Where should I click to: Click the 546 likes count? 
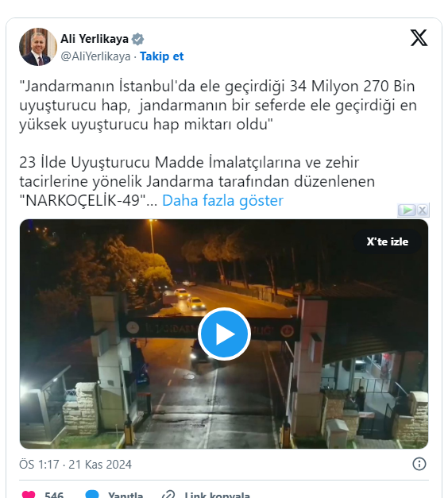(54, 495)
